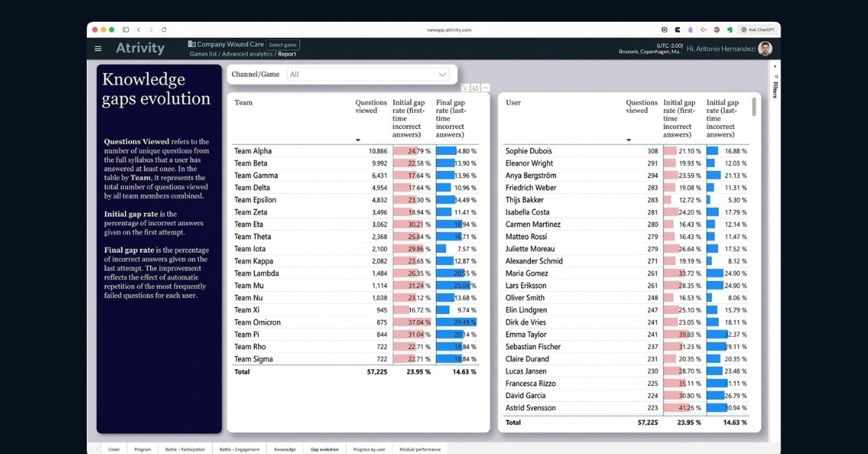Select the Carmen Martinez row

pyautogui.click(x=627, y=224)
